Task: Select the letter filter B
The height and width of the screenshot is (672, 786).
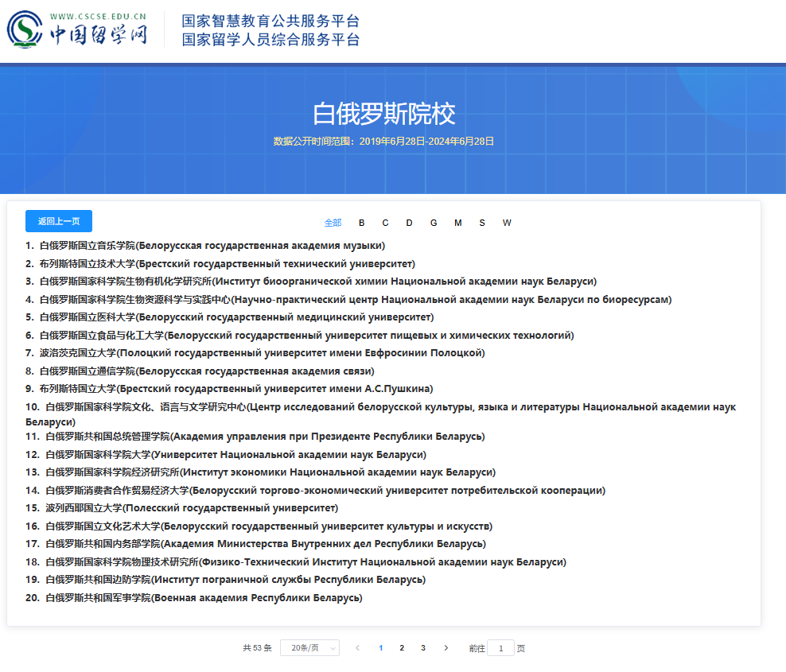Action: point(361,223)
